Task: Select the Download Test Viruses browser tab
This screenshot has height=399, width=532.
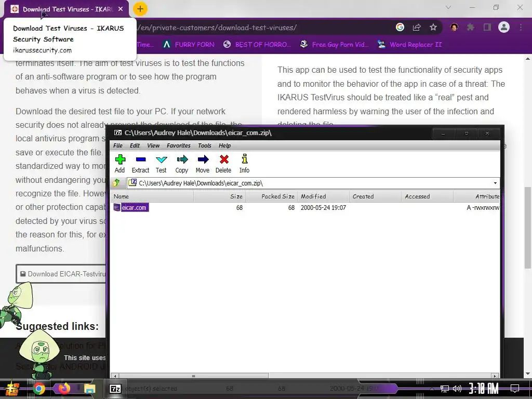Action: pyautogui.click(x=66, y=9)
